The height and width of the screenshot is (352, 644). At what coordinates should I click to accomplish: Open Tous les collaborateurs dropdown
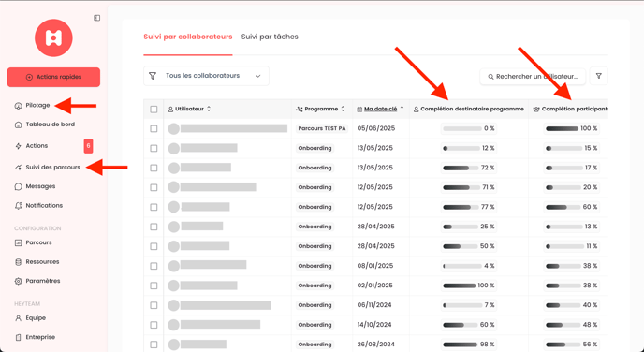point(206,76)
